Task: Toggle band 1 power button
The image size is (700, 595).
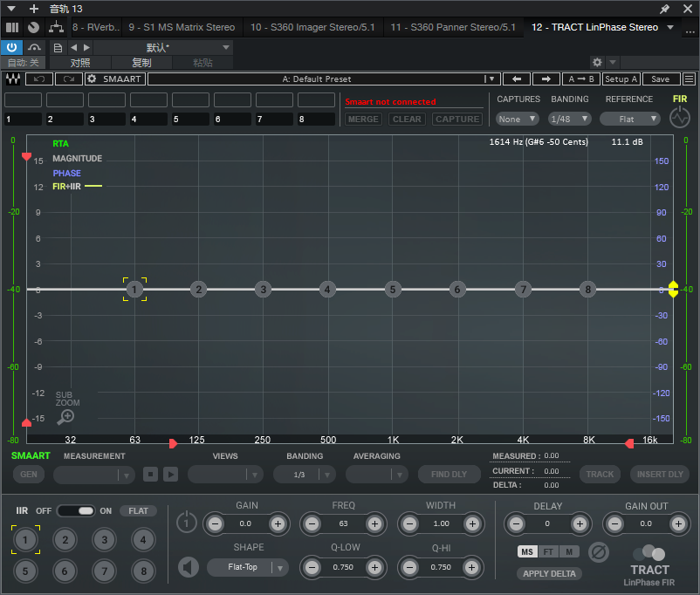Action: point(187,523)
